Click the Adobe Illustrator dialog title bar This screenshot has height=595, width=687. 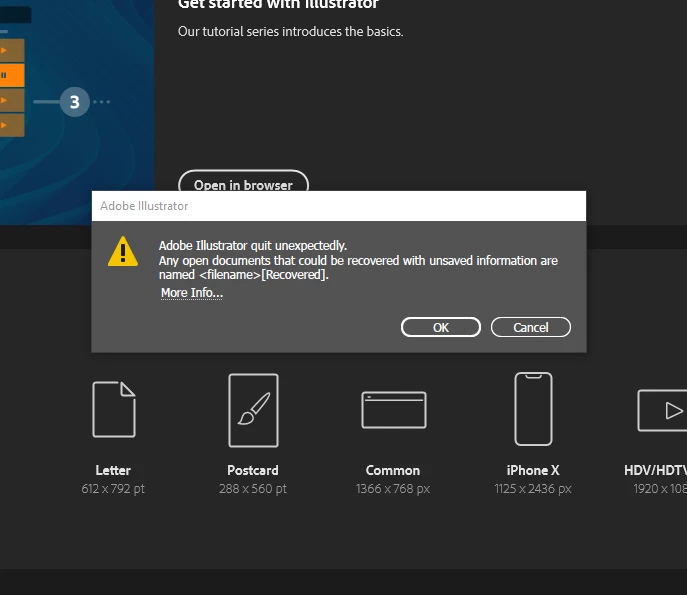pyautogui.click(x=339, y=206)
